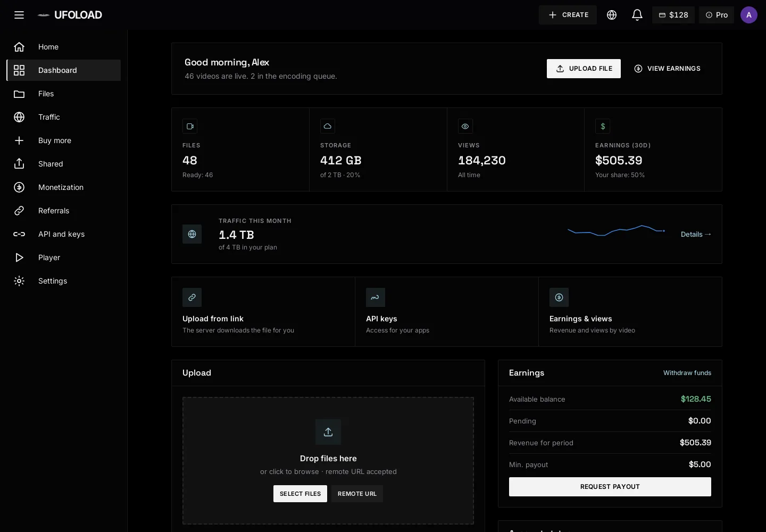This screenshot has width=766, height=532.
Task: Click the Shared upload icon
Action: pos(19,164)
